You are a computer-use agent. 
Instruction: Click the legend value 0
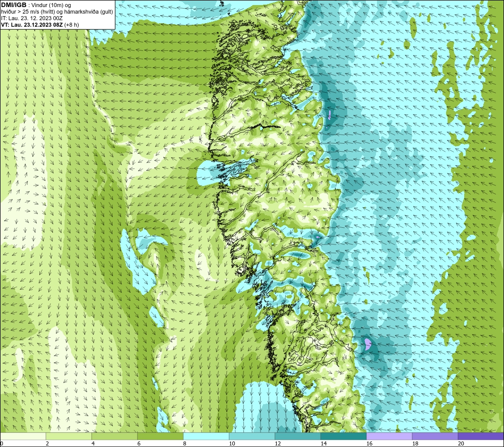coord(2,443)
